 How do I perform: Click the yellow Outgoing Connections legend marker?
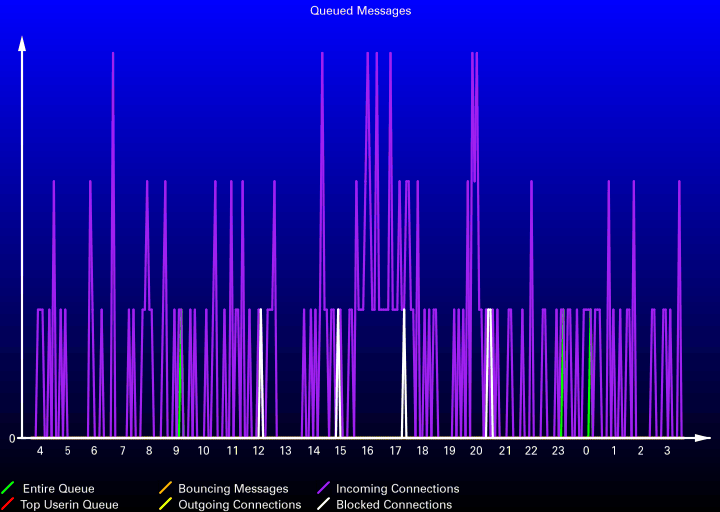point(165,505)
